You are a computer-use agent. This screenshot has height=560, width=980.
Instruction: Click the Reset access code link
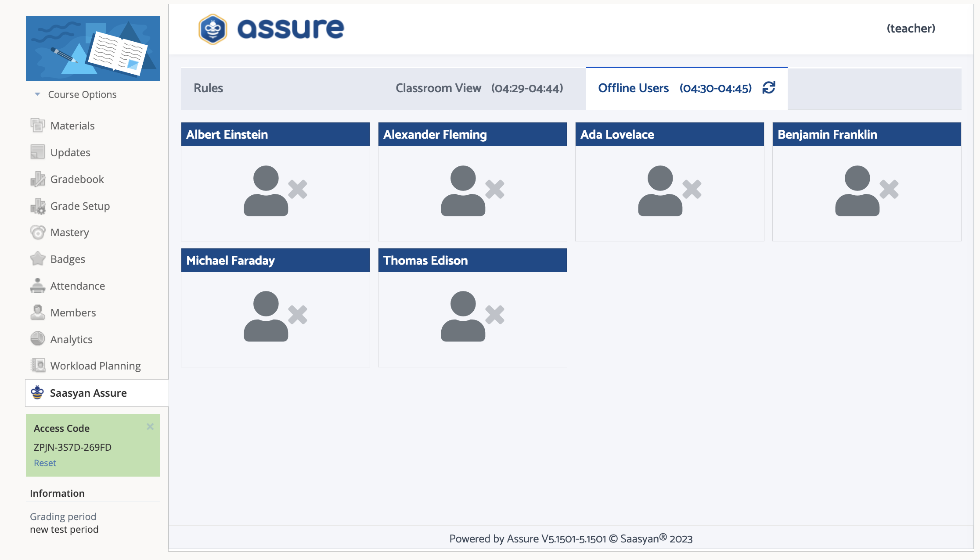point(45,463)
